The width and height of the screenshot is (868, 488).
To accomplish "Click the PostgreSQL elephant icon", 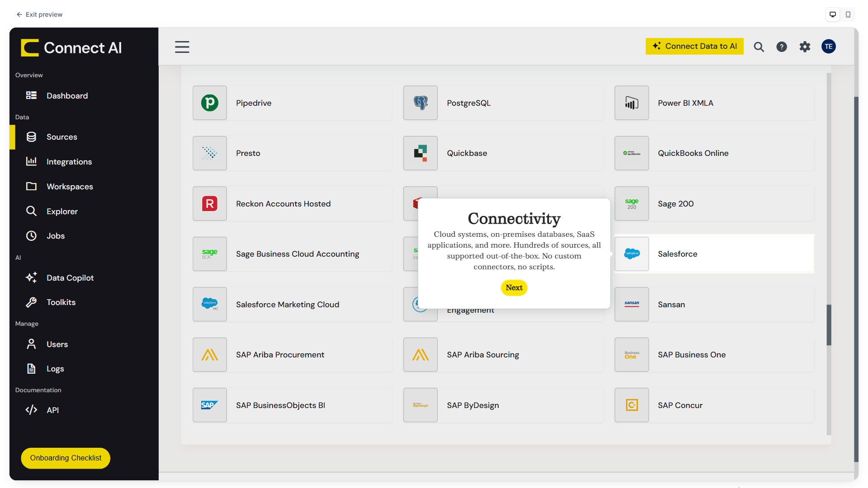I will (420, 103).
